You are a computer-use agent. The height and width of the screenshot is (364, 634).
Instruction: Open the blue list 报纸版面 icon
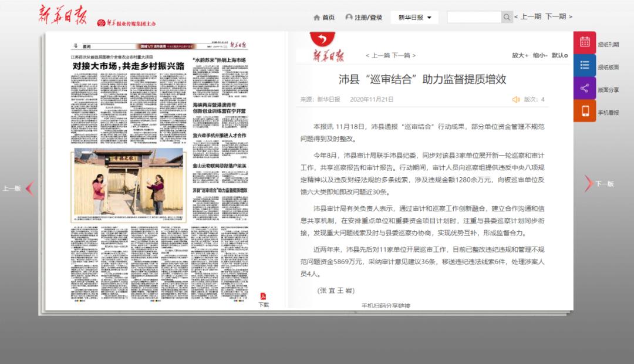585,65
